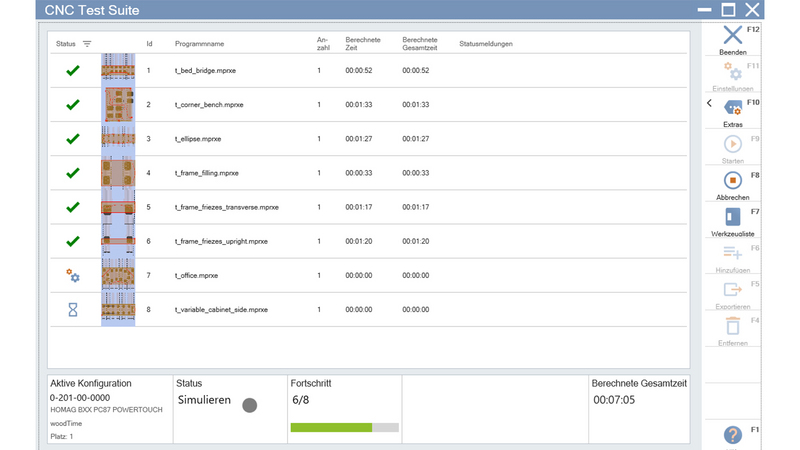
Task: Open the Werkzeugliste tool list
Action: click(x=733, y=217)
